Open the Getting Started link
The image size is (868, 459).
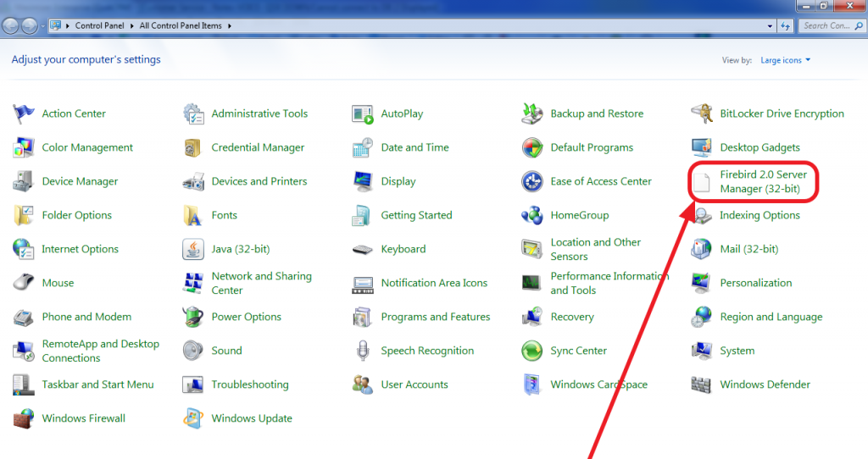[416, 215]
